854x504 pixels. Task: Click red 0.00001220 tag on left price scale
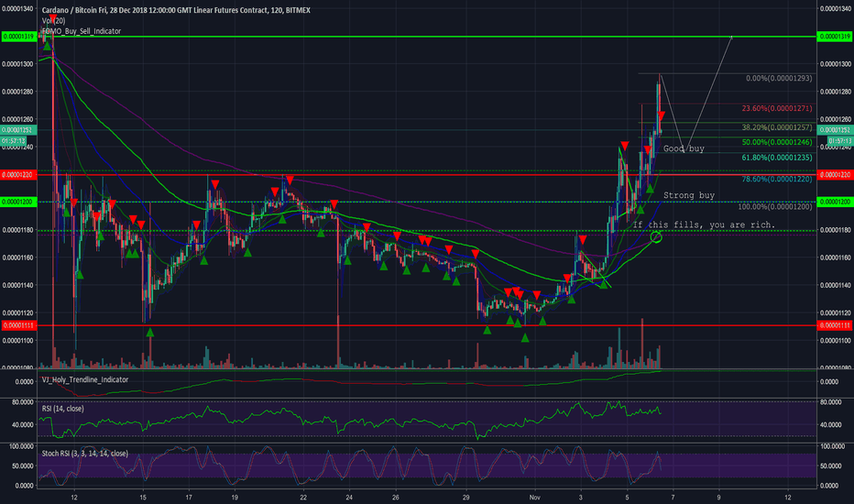pos(19,175)
